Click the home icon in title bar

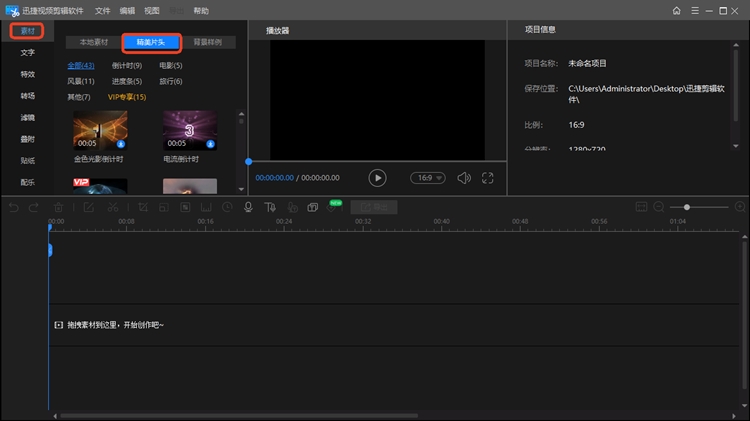click(676, 11)
